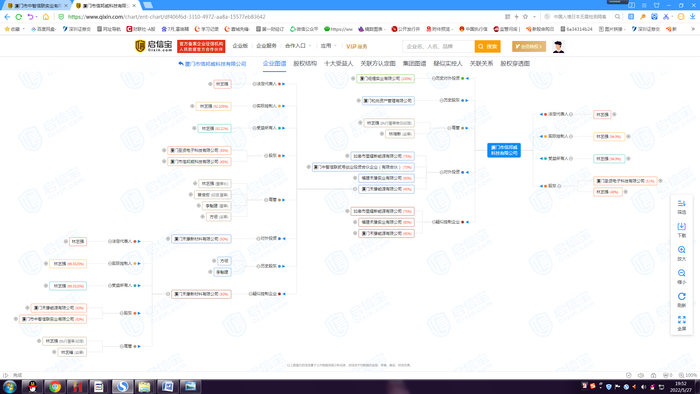Open Windows Start menu
Viewport: 700px width, 394px height.
9,386
